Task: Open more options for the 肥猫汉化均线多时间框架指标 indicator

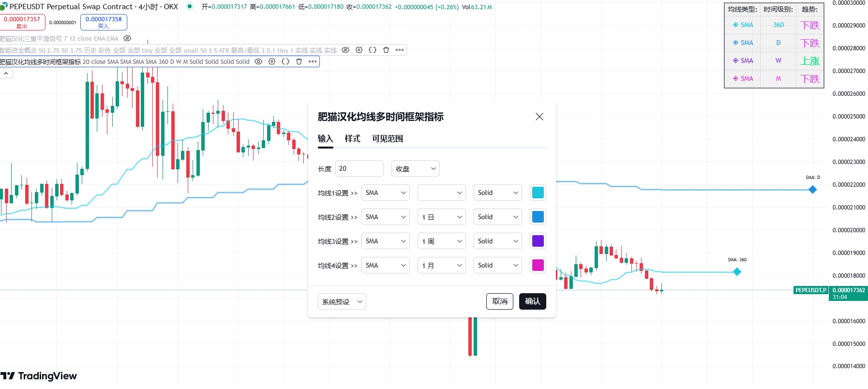Action: point(313,61)
